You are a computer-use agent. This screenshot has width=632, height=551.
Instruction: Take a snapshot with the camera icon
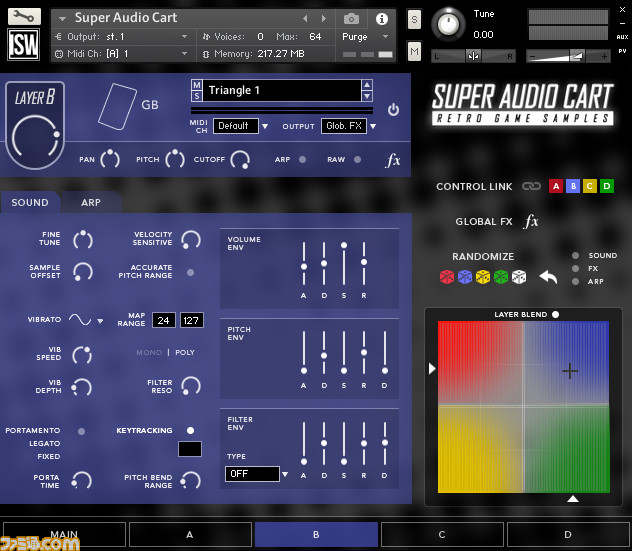pos(351,19)
